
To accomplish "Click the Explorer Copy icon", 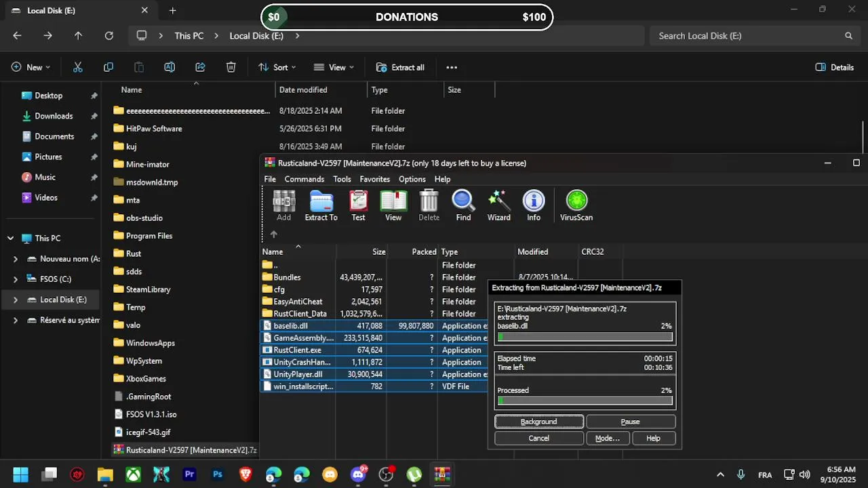I will tap(108, 67).
